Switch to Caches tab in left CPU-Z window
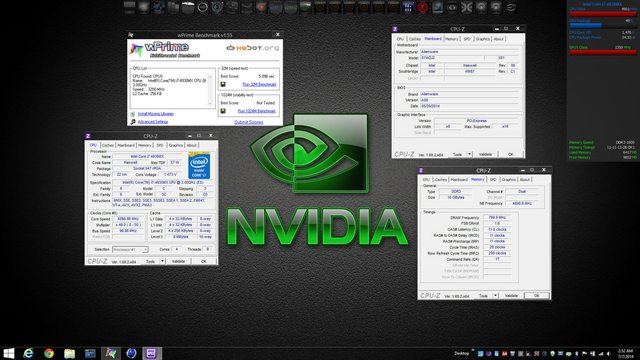 108,145
